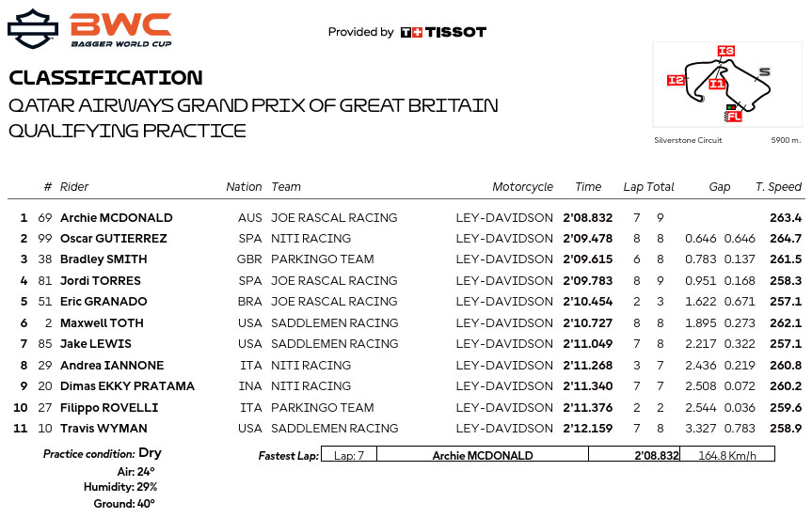Click Bradley SMITH's lap time 2'09.615
812x518 pixels.
click(588, 259)
